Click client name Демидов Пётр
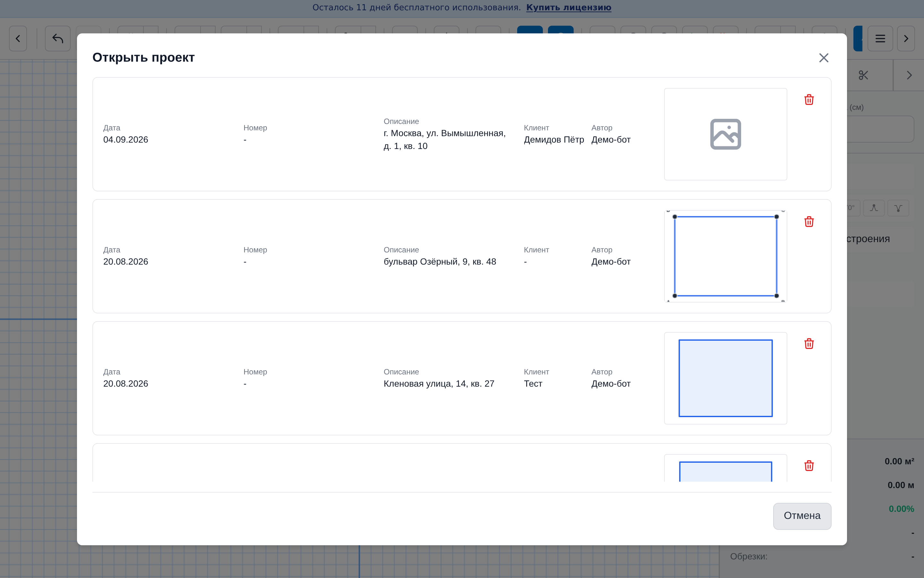This screenshot has height=578, width=924. tap(554, 140)
